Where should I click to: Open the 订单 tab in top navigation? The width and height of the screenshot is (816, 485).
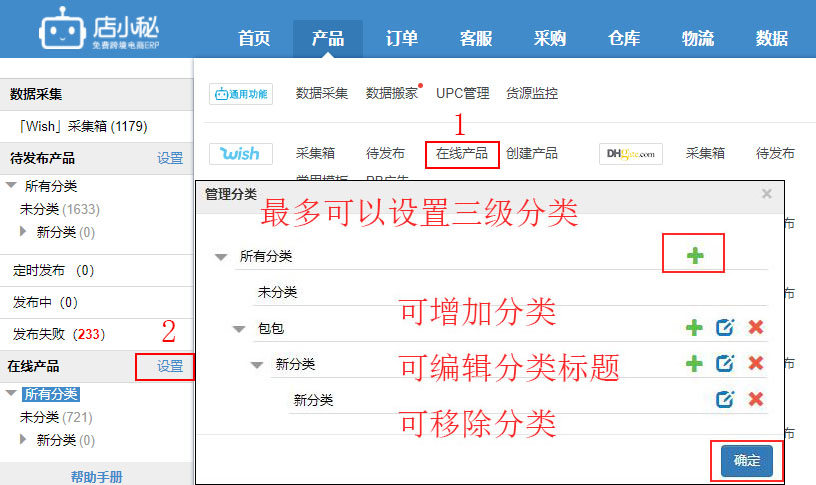(x=402, y=39)
